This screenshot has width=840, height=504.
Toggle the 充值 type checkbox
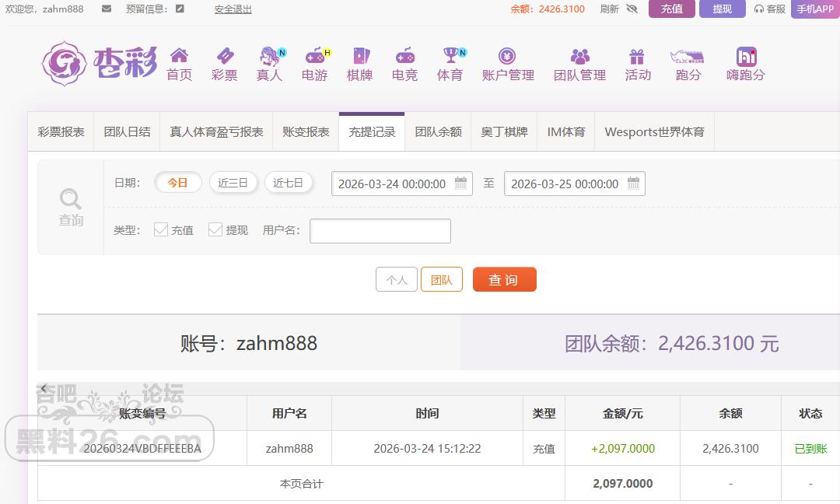161,229
